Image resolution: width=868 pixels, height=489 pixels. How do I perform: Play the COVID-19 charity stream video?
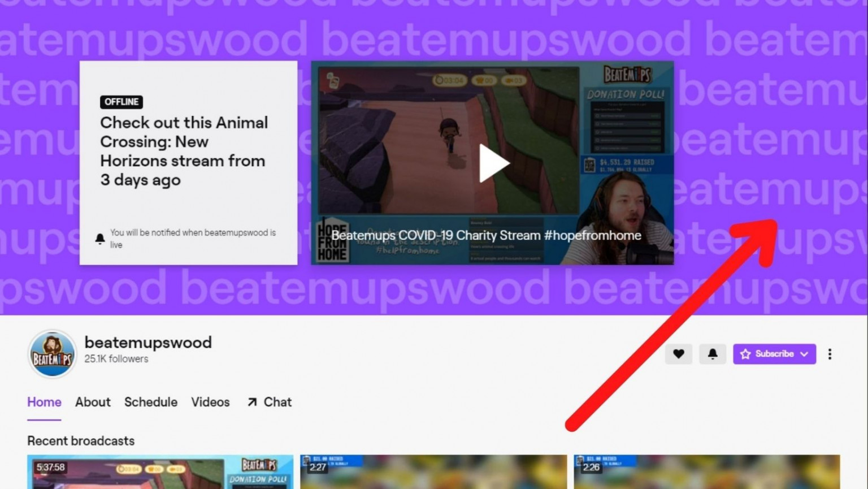pyautogui.click(x=493, y=163)
